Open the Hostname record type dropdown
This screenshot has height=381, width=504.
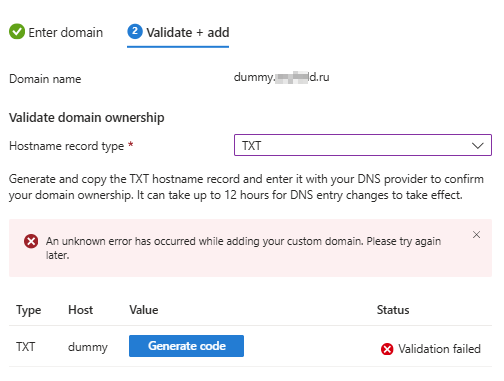(x=363, y=145)
